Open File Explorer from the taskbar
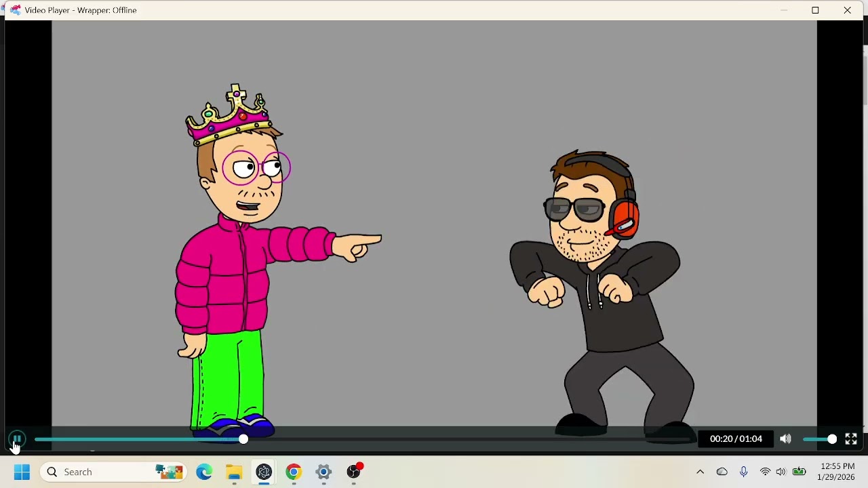This screenshot has width=868, height=488. click(234, 472)
